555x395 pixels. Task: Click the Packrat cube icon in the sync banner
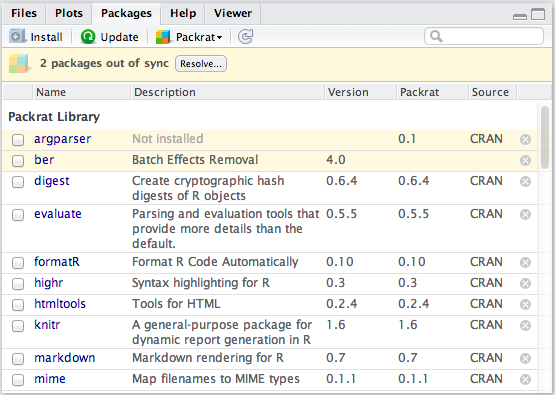pyautogui.click(x=19, y=64)
